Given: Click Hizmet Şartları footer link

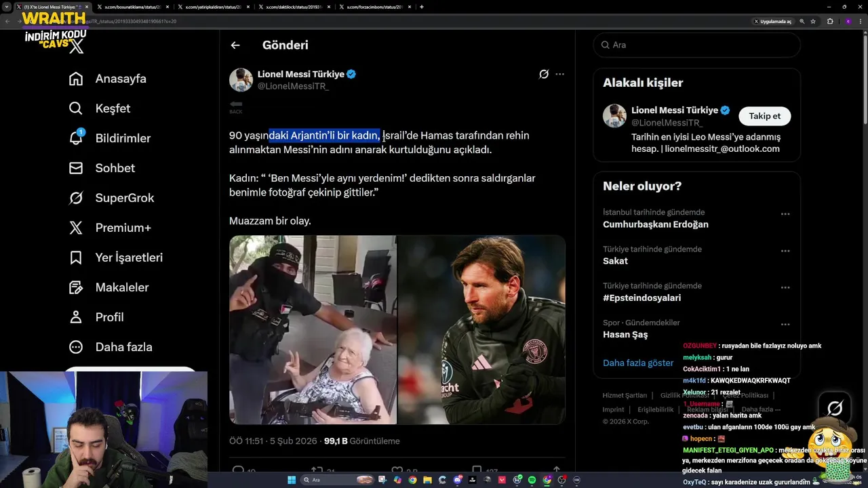Looking at the screenshot, I should tap(625, 395).
